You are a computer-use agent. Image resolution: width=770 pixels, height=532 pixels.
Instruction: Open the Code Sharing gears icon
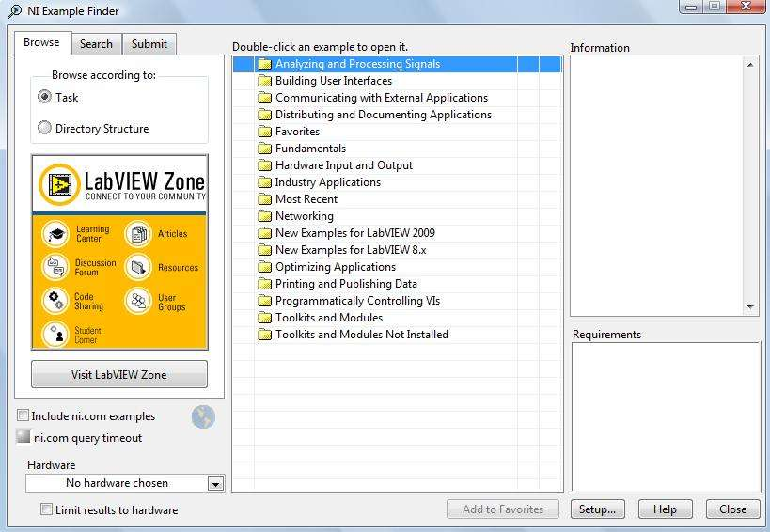click(55, 302)
